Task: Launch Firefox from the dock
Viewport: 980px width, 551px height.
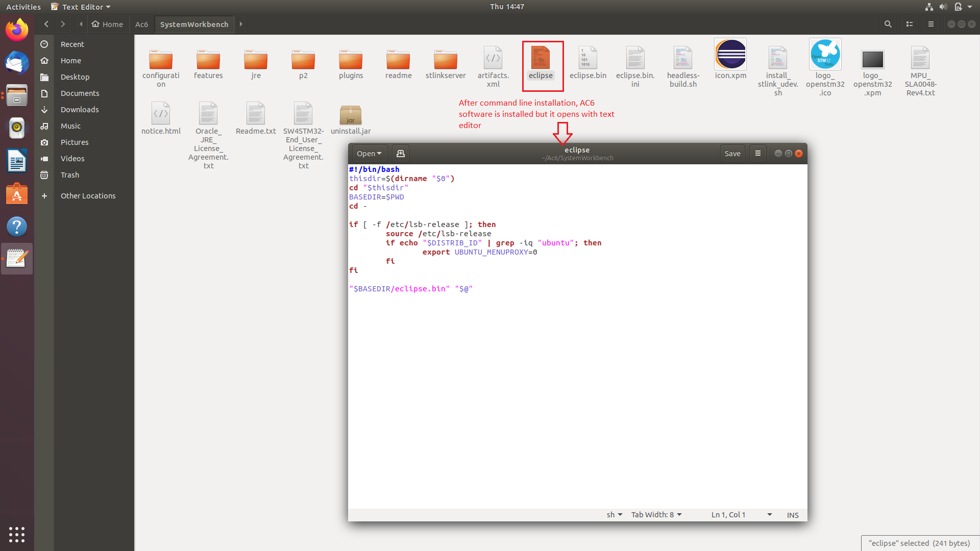Action: [x=17, y=30]
